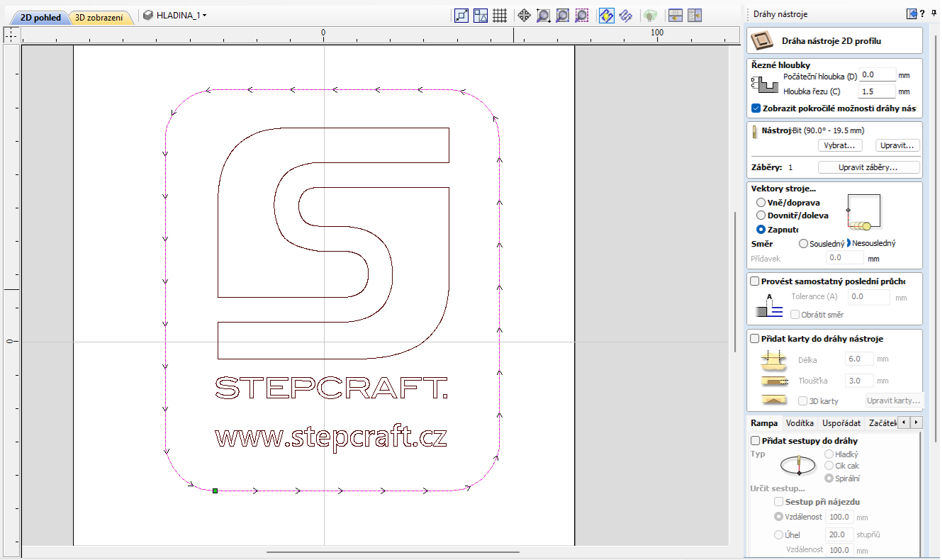Viewport: 942px width, 560px height.
Task: Open the Uspořádat tab
Action: [x=841, y=423]
